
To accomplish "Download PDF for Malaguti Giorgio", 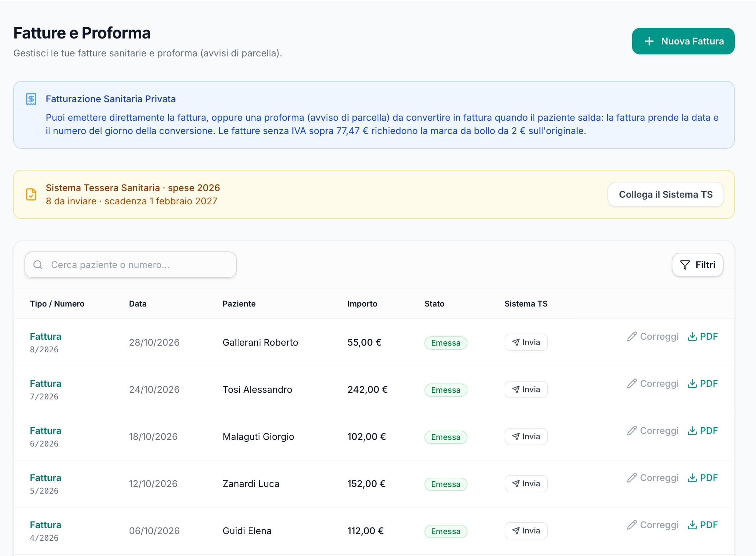I will coord(702,431).
